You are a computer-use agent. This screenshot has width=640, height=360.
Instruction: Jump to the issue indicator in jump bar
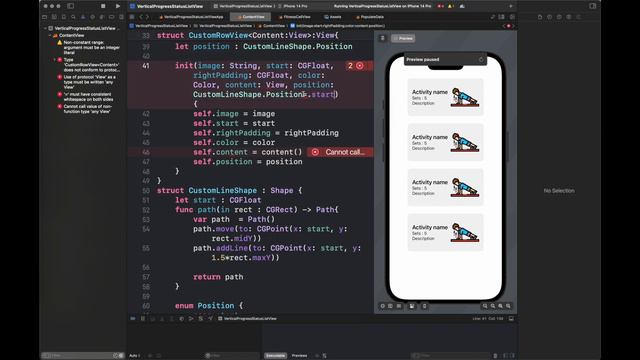(509, 26)
